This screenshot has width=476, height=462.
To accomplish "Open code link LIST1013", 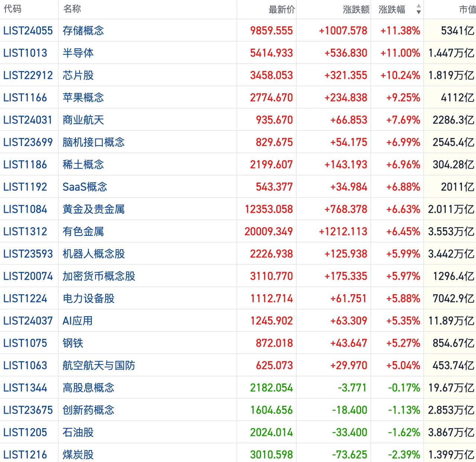I will [25, 53].
